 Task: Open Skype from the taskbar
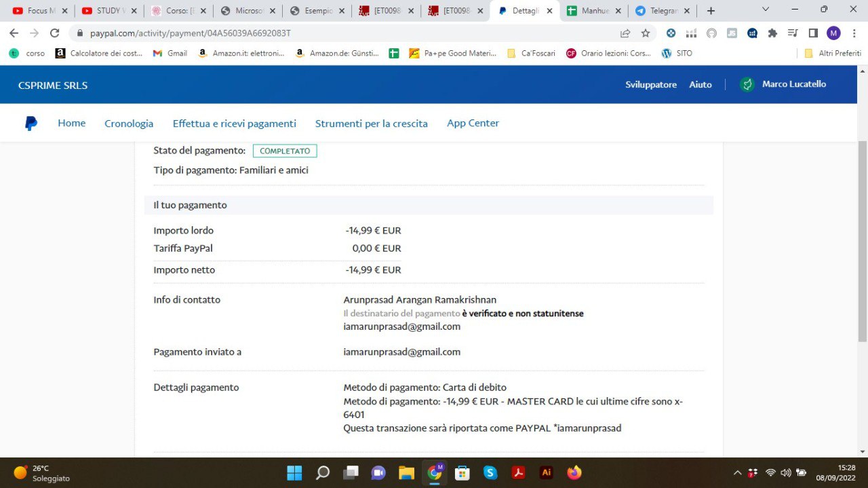point(490,472)
